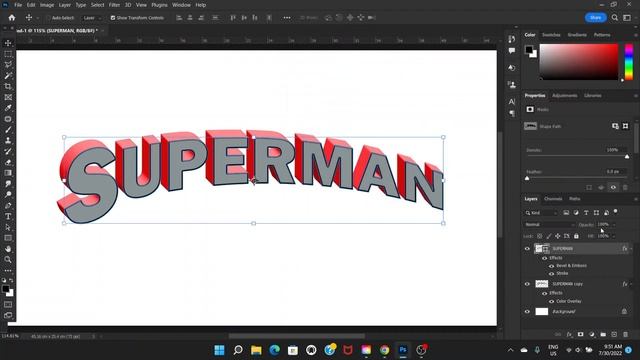The image size is (640, 360).
Task: Select the Lasso tool
Action: (8, 64)
